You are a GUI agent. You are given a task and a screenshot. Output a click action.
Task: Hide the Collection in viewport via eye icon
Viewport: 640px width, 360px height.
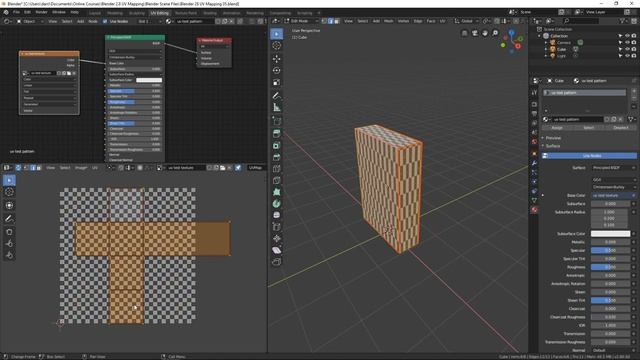pos(627,36)
